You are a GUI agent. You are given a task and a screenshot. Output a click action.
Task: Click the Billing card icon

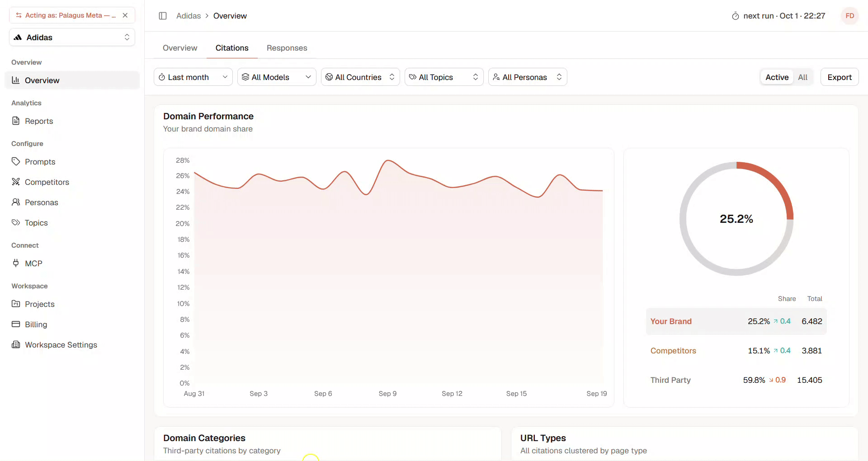click(16, 324)
